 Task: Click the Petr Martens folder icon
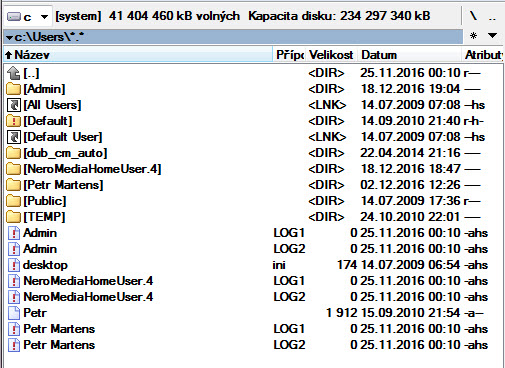coord(14,185)
